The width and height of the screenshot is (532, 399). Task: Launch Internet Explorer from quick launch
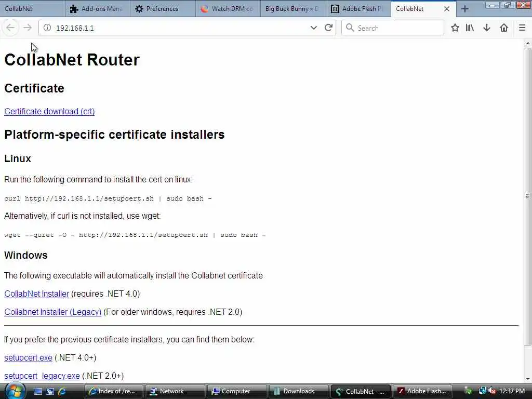point(62,392)
